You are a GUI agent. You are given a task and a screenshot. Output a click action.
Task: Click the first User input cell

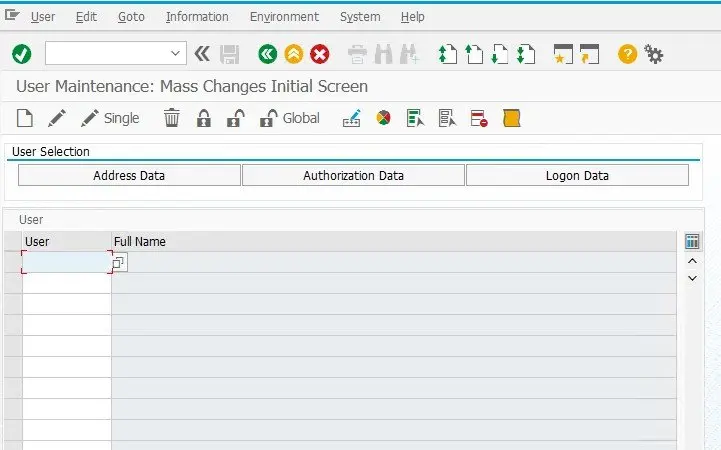[66, 262]
